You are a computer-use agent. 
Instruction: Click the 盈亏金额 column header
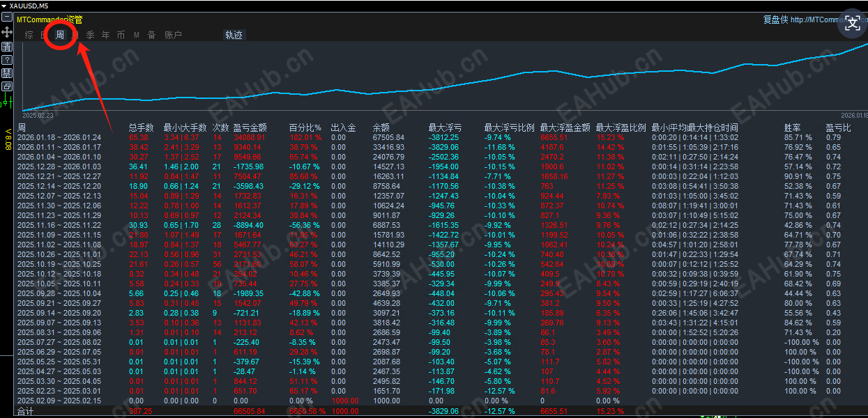coord(250,127)
